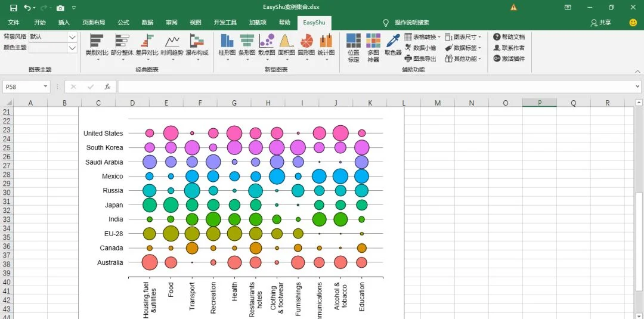Open 时间趋势 time trend charts
The height and width of the screenshot is (319, 644).
click(x=172, y=48)
